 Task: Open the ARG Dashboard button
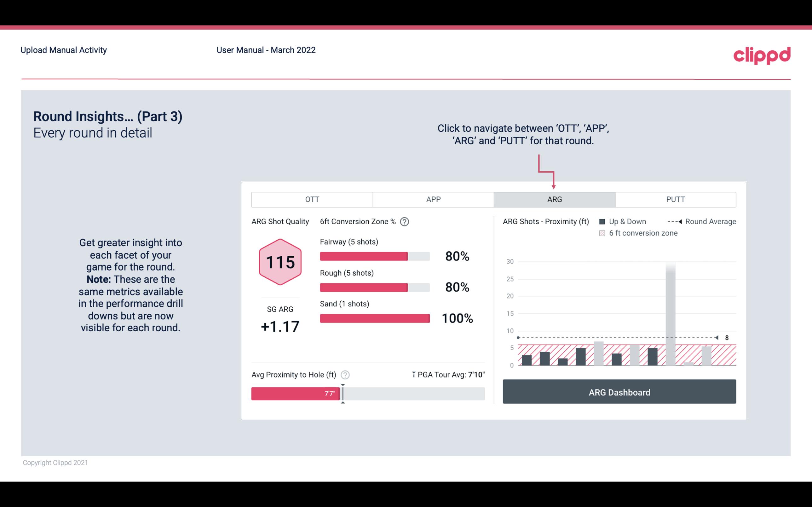[x=619, y=392]
